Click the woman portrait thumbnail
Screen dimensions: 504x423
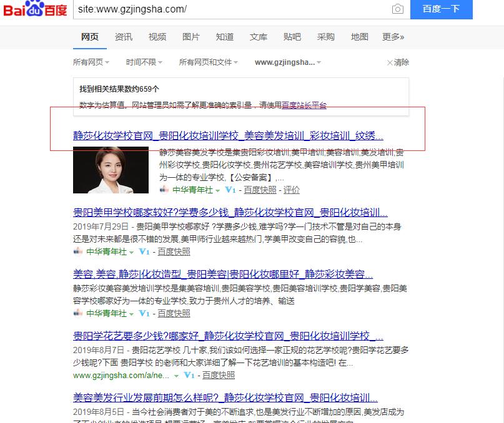111,170
